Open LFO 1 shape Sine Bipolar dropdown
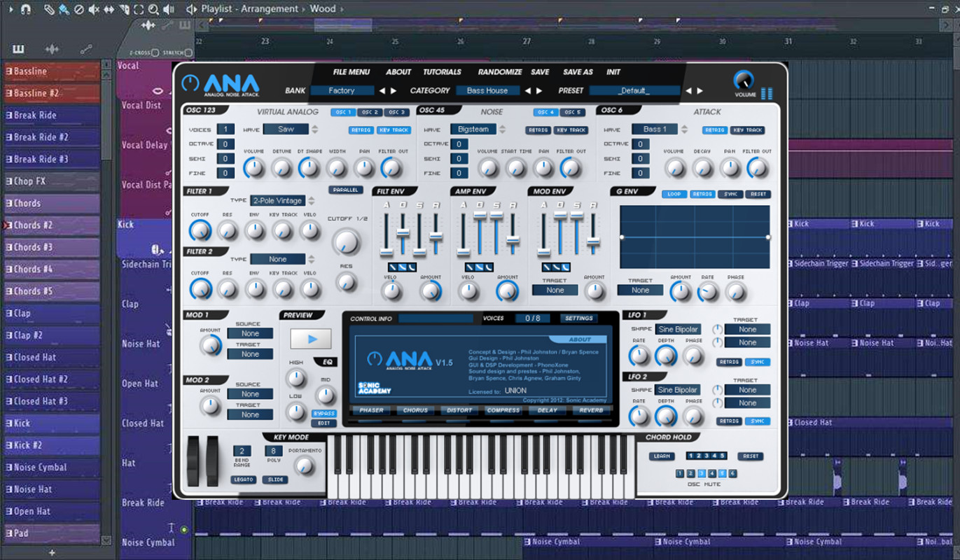This screenshot has width=960, height=560. click(678, 329)
